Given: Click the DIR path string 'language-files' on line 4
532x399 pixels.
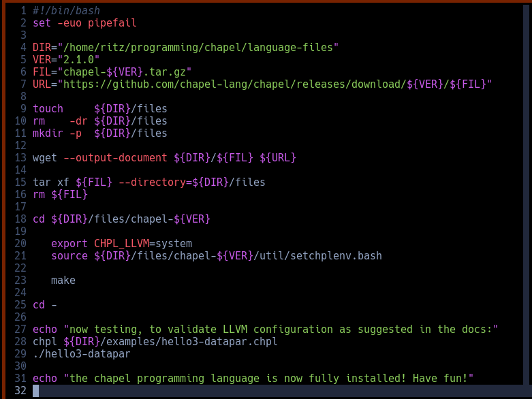Looking at the screenshot, I should pos(290,47).
